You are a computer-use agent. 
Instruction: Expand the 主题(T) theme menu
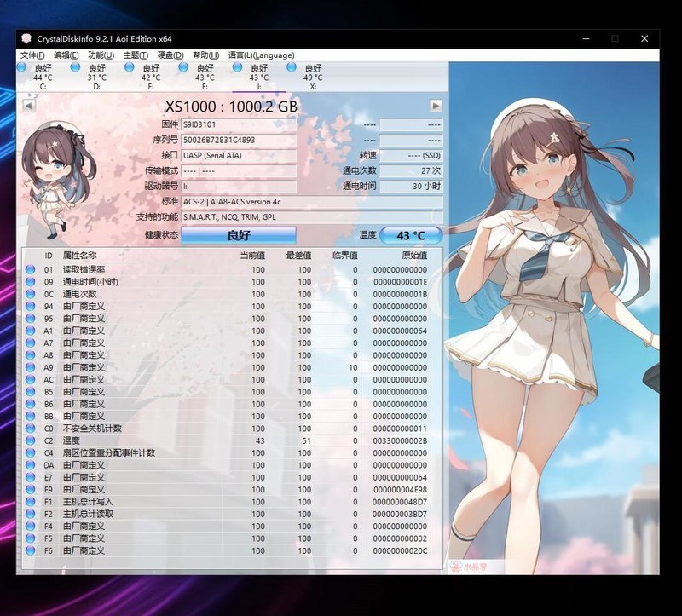pyautogui.click(x=136, y=55)
